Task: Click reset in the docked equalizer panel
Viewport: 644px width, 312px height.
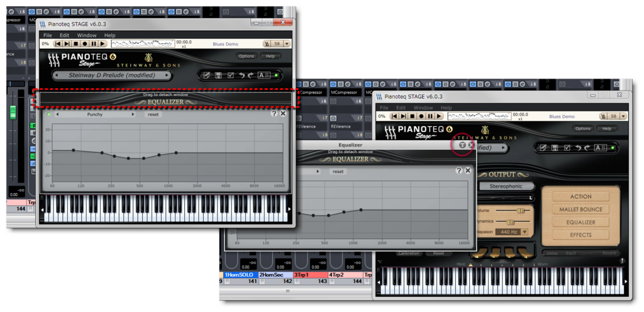Action: click(153, 114)
